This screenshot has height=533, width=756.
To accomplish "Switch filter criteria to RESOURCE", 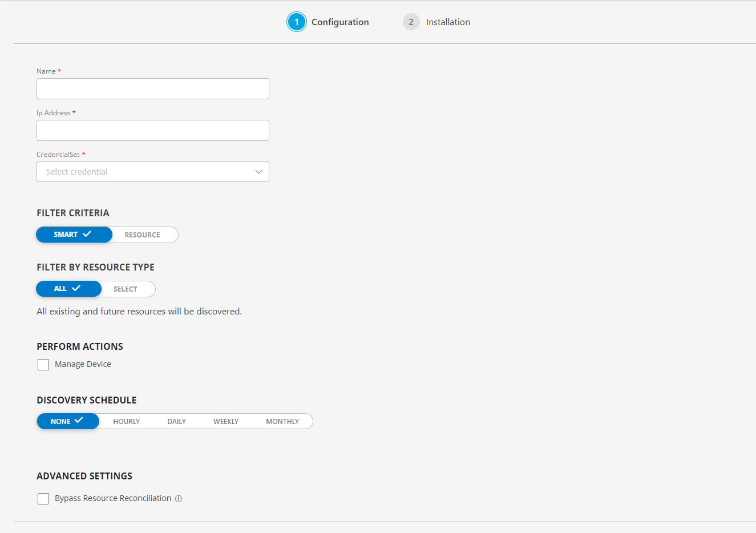I will click(x=142, y=234).
